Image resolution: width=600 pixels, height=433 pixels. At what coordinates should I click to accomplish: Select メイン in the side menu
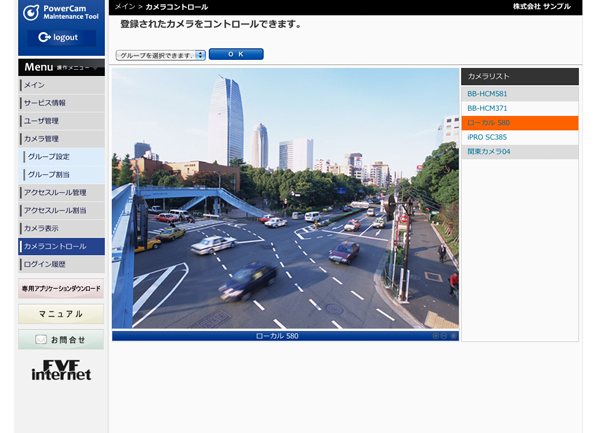pyautogui.click(x=61, y=85)
